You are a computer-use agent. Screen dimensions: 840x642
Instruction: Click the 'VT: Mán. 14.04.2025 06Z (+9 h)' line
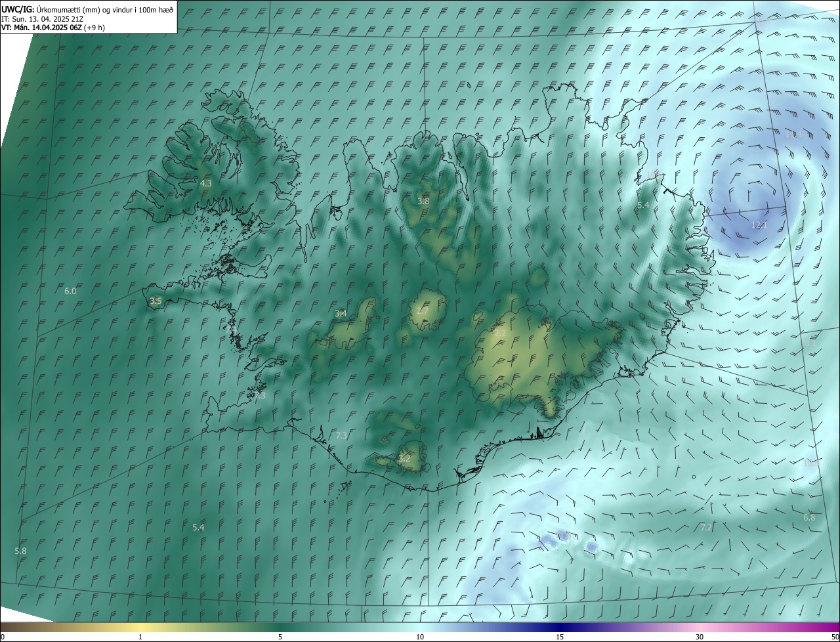[53, 28]
